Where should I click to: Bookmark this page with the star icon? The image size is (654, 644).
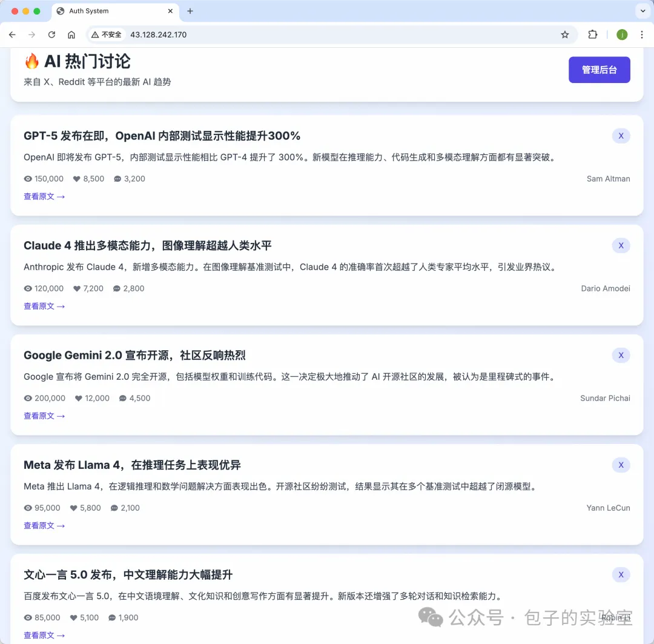pos(565,35)
